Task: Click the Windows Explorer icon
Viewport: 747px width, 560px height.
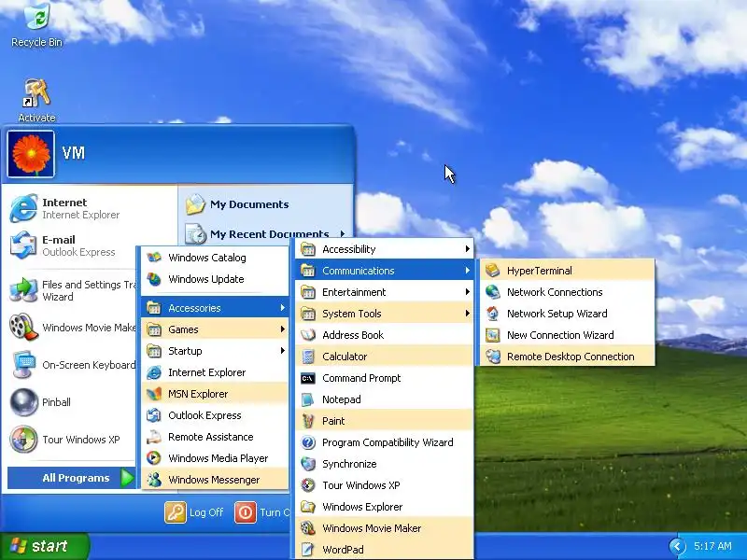Action: pyautogui.click(x=308, y=507)
